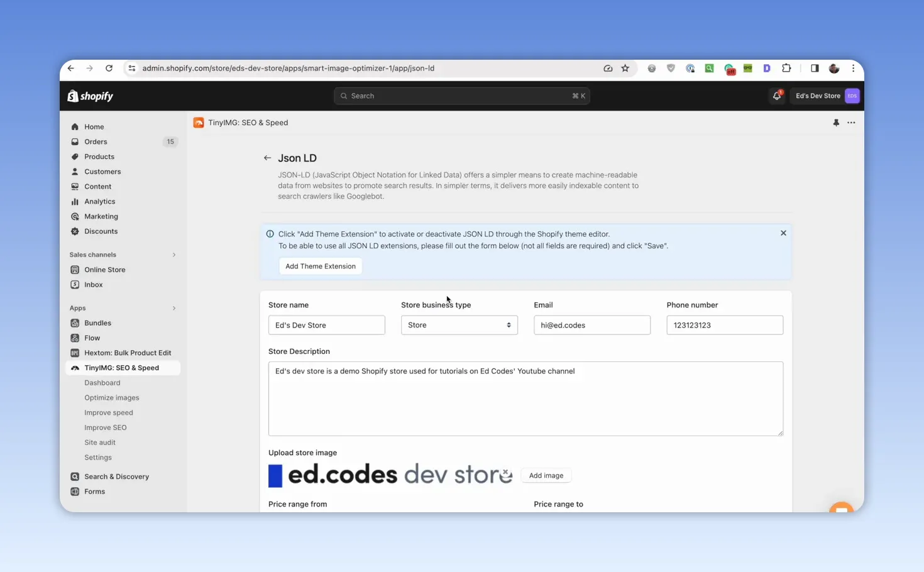This screenshot has height=572, width=924.
Task: Expand Sales channels section chevron
Action: pyautogui.click(x=174, y=255)
